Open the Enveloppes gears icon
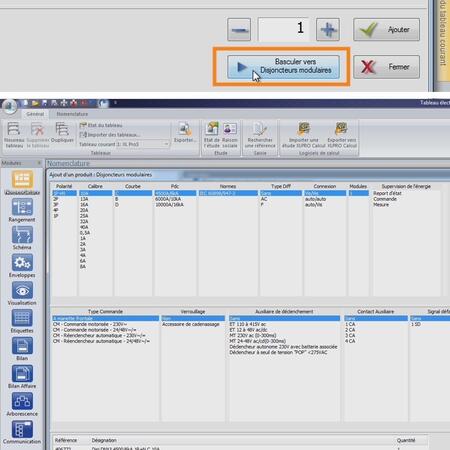 point(22,263)
